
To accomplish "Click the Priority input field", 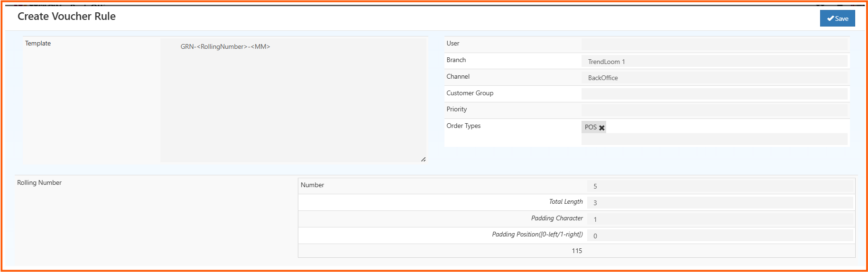I will [x=714, y=110].
